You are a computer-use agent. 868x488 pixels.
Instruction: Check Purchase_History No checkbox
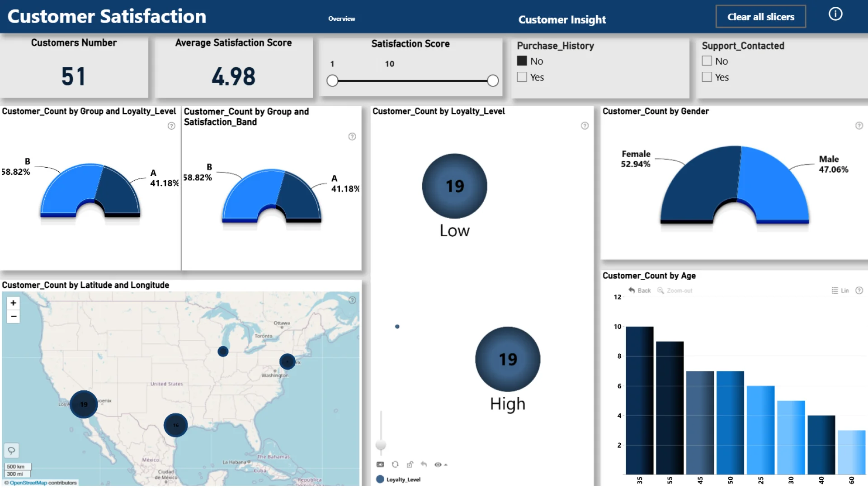tap(522, 61)
